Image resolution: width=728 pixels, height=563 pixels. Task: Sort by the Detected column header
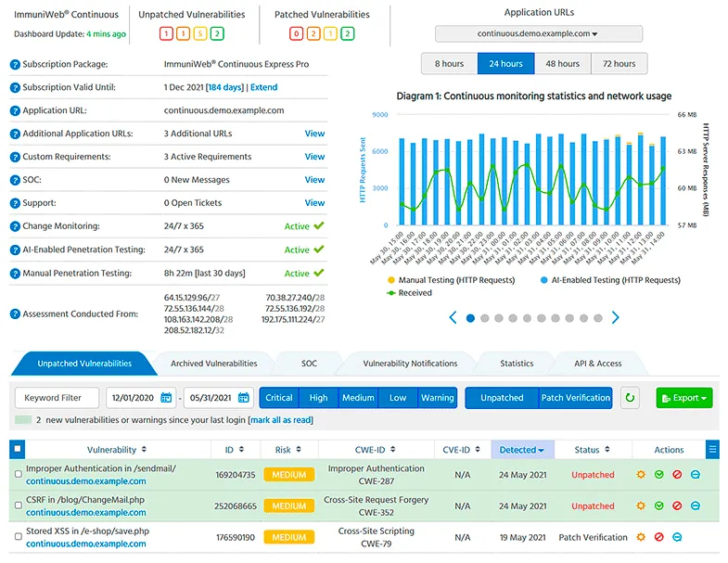[x=522, y=450]
